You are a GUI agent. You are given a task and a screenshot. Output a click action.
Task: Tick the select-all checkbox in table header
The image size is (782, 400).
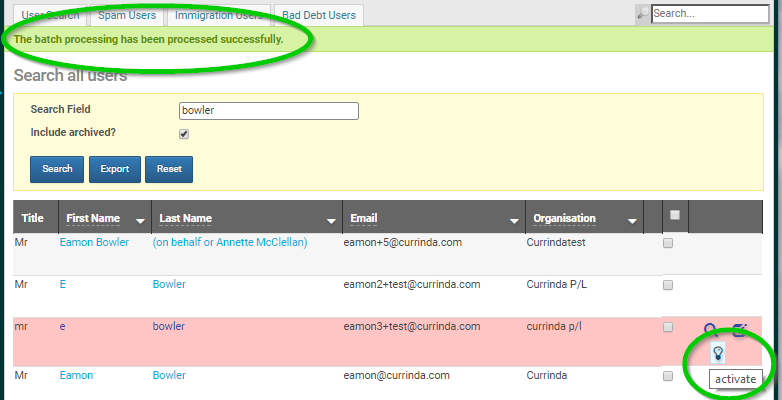click(675, 215)
